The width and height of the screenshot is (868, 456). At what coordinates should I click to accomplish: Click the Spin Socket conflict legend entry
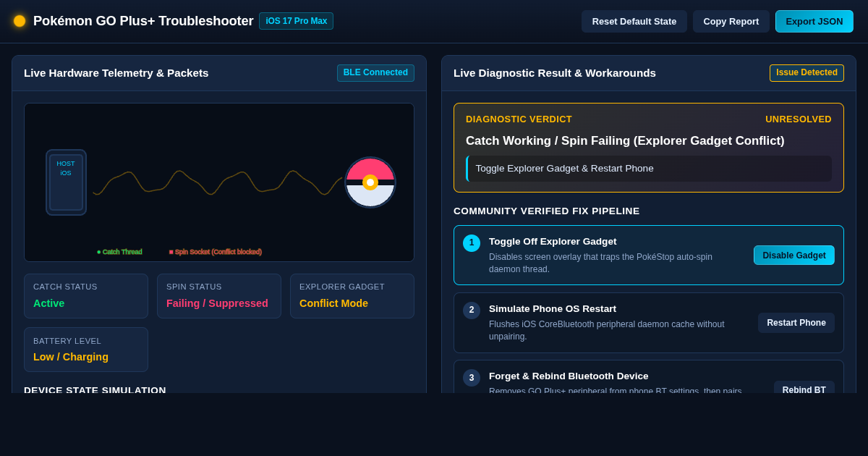tap(216, 252)
